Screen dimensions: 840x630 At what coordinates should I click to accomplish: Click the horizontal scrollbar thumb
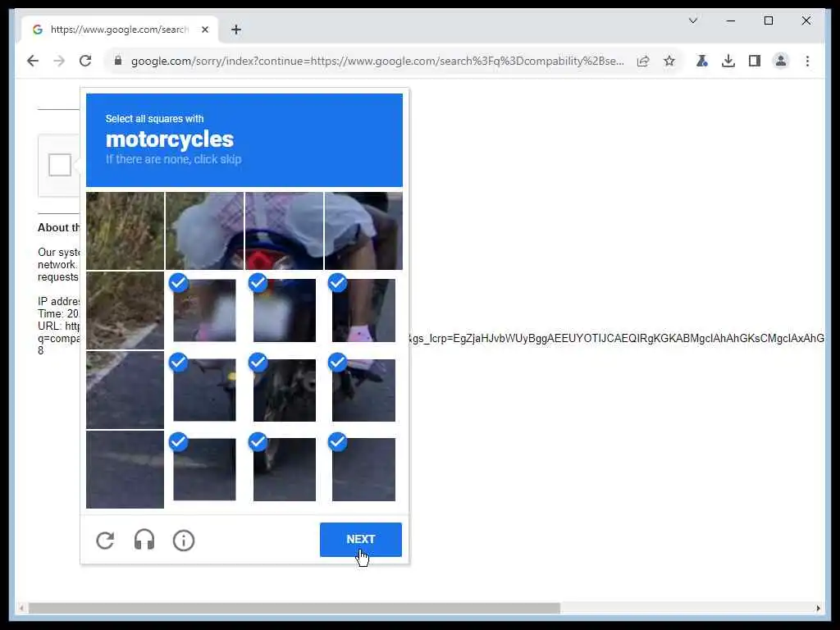click(294, 608)
